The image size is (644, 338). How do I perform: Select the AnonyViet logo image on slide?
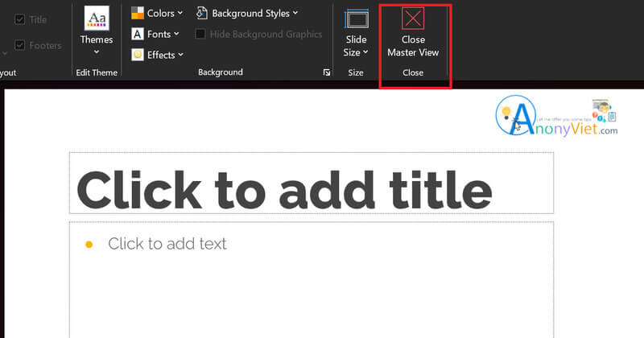tap(556, 116)
